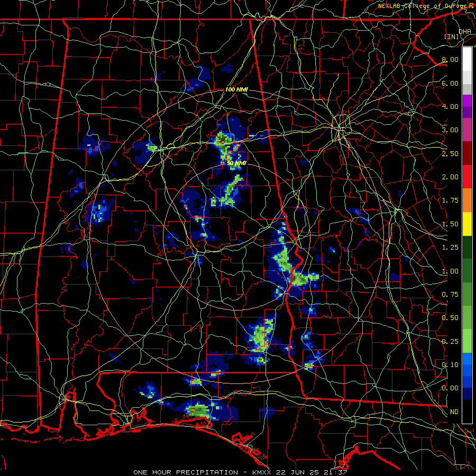Click the dark red 2.50 legend swatch
This screenshot has height=476, width=476.
click(x=467, y=153)
